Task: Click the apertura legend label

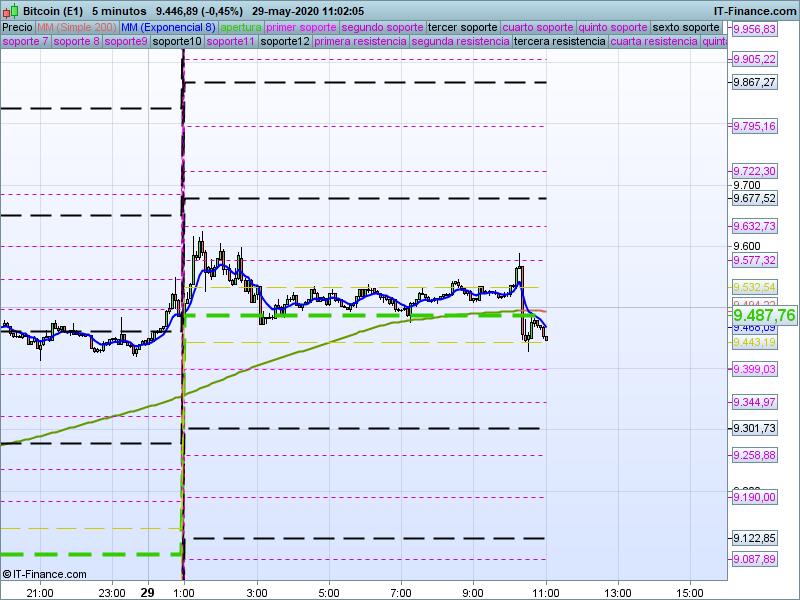Action: pos(241,27)
